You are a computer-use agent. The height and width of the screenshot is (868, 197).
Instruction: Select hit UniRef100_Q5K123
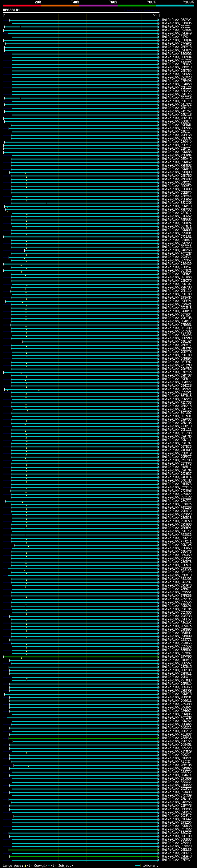point(177,88)
